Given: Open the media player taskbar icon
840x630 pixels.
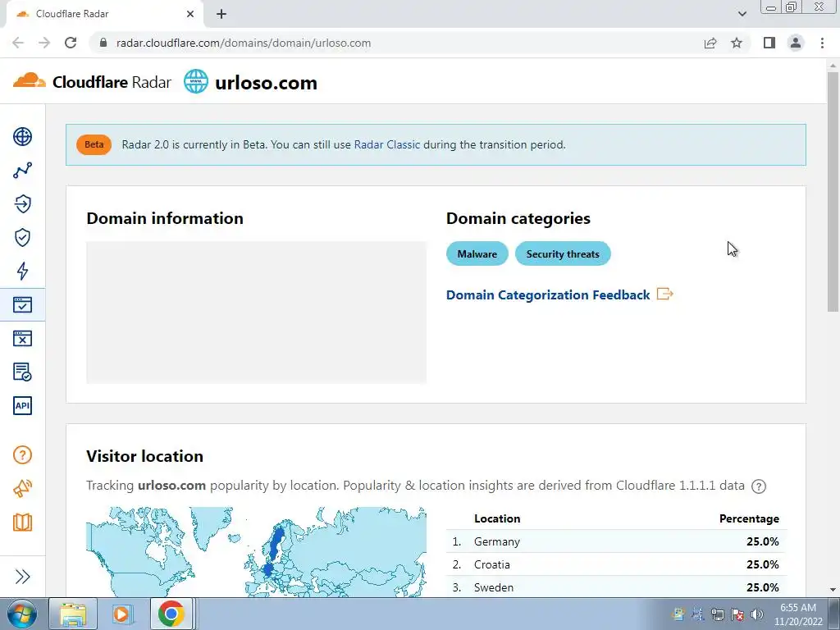Looking at the screenshot, I should coord(121,614).
